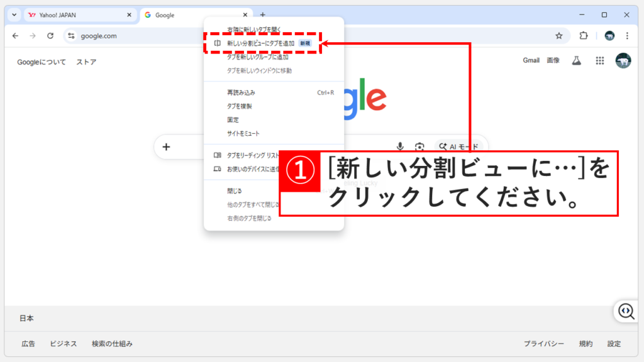Click the browser back arrow
644x362 pixels.
pyautogui.click(x=15, y=36)
